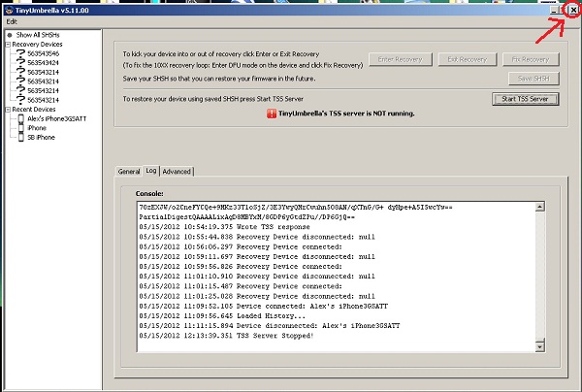Select the Show All SHSHs label
The width and height of the screenshot is (582, 392).
38,35
